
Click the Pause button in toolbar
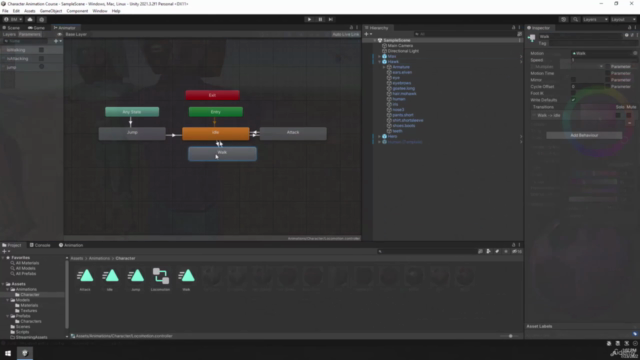[x=320, y=19]
